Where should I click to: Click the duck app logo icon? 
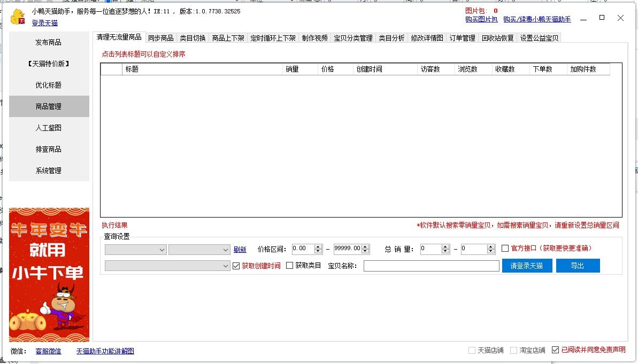pyautogui.click(x=18, y=17)
